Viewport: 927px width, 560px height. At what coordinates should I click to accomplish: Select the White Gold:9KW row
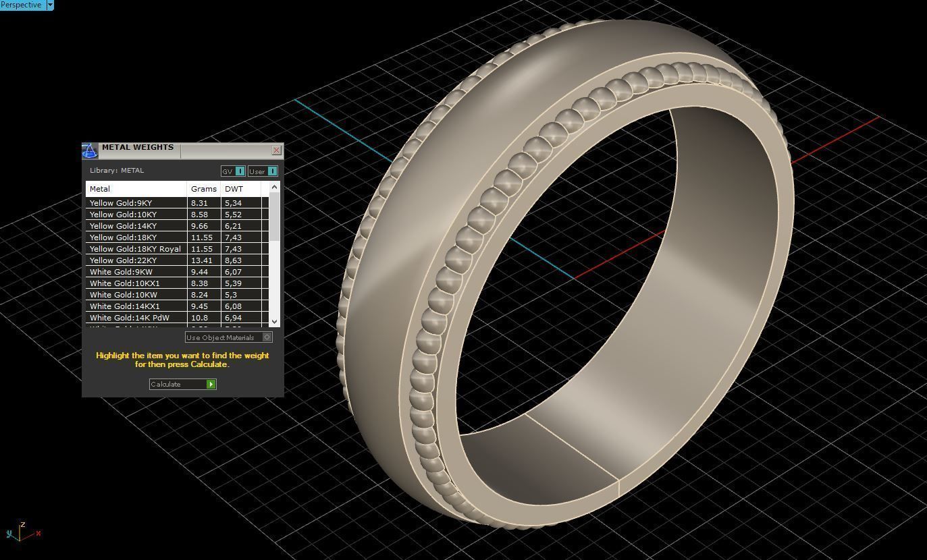click(x=177, y=272)
